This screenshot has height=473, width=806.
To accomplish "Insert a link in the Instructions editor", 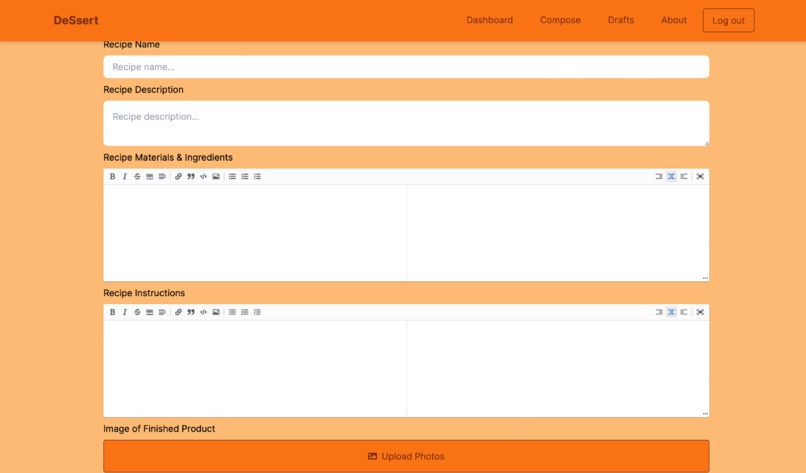I will (x=178, y=312).
